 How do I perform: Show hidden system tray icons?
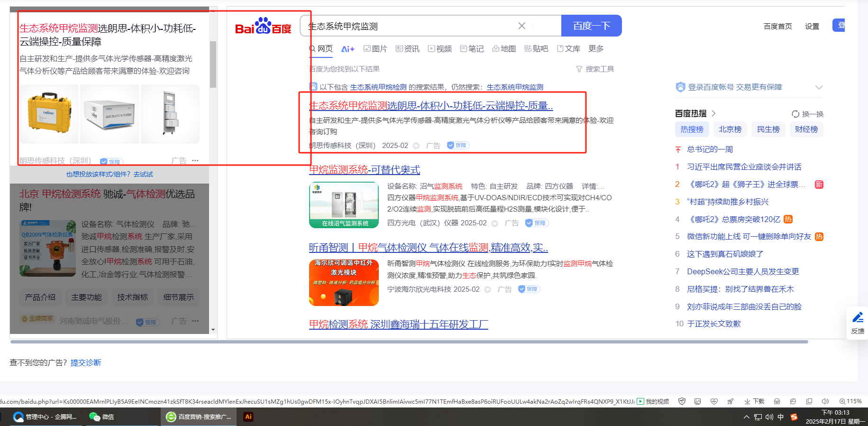[747, 417]
